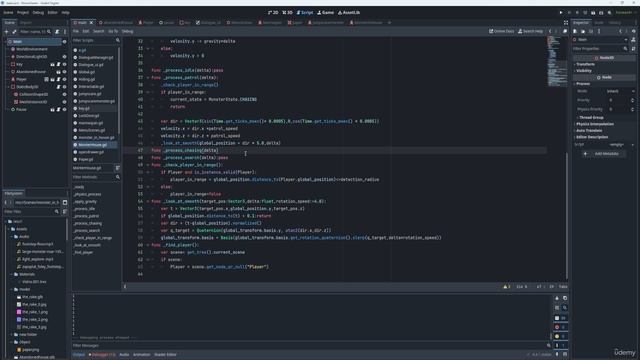Open Process Mode Inherit dropdown

pos(620,91)
